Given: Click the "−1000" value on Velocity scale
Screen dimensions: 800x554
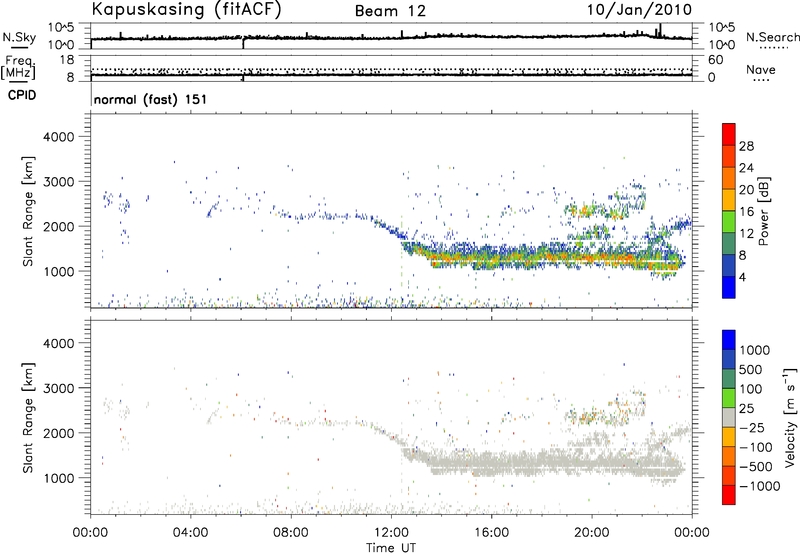Looking at the screenshot, I should (760, 486).
